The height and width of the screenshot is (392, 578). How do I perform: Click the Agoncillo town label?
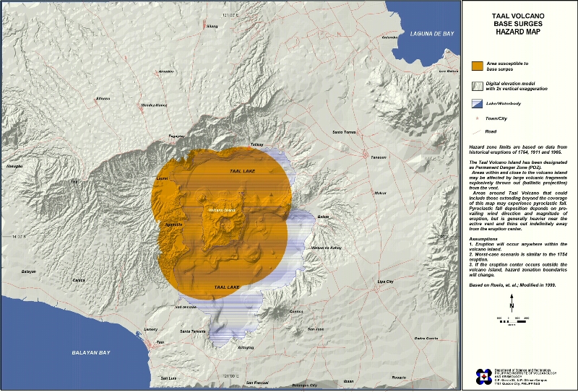(174, 225)
